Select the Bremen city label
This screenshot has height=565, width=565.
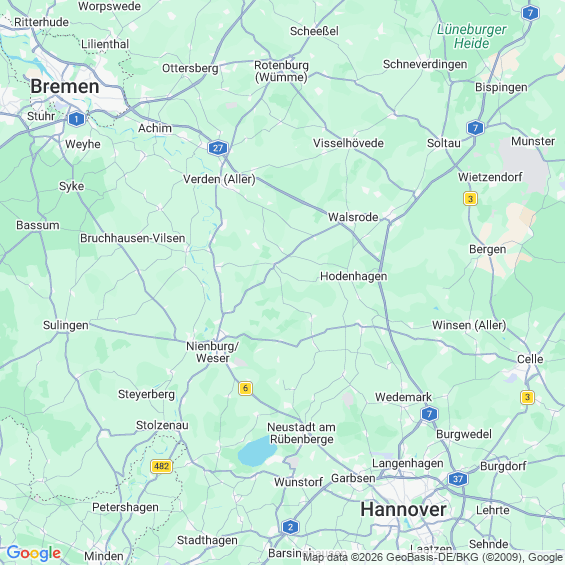pyautogui.click(x=65, y=86)
